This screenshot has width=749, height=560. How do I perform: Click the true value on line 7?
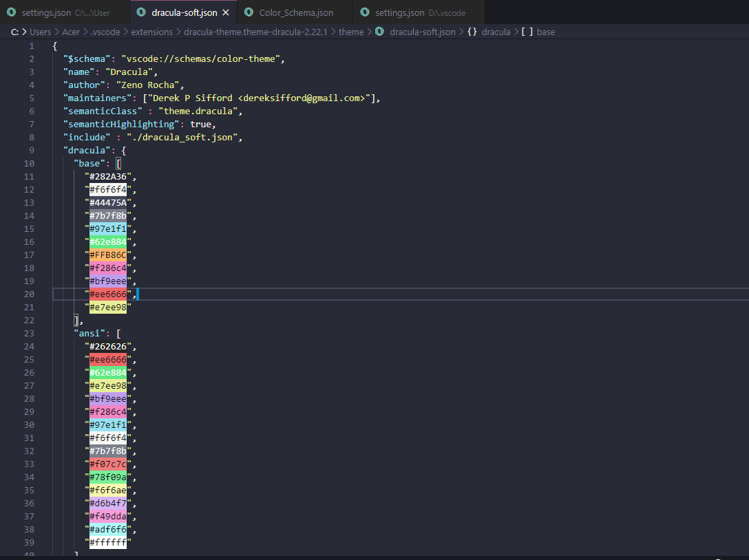(x=200, y=124)
